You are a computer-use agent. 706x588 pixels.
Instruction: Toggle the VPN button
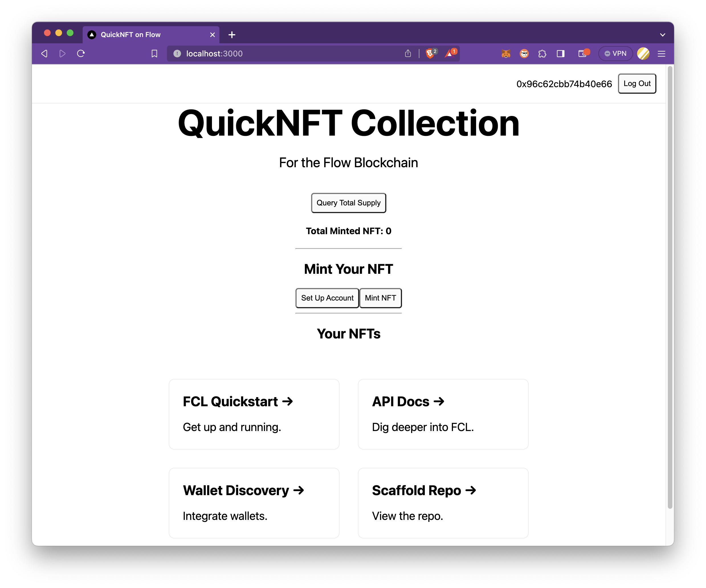pyautogui.click(x=615, y=54)
